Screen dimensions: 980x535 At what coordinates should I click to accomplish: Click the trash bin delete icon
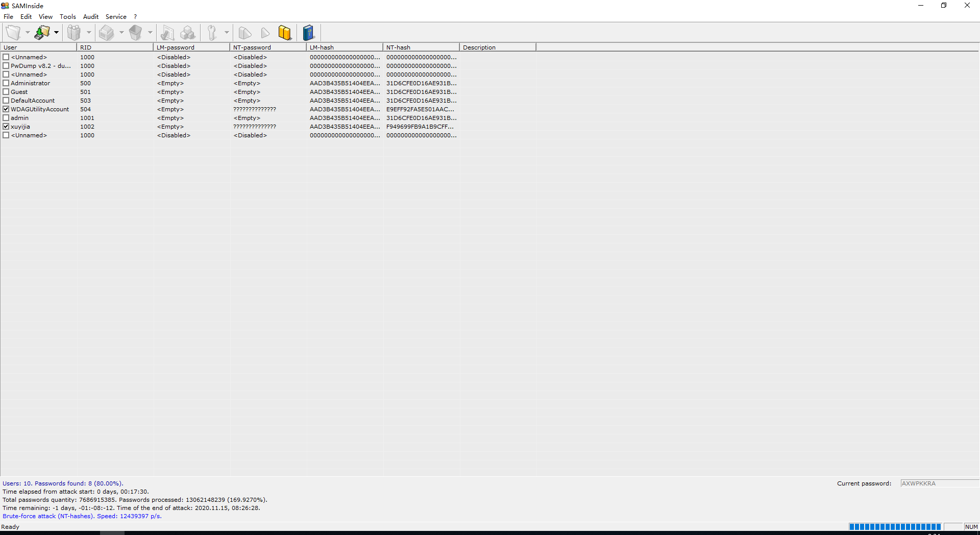135,33
